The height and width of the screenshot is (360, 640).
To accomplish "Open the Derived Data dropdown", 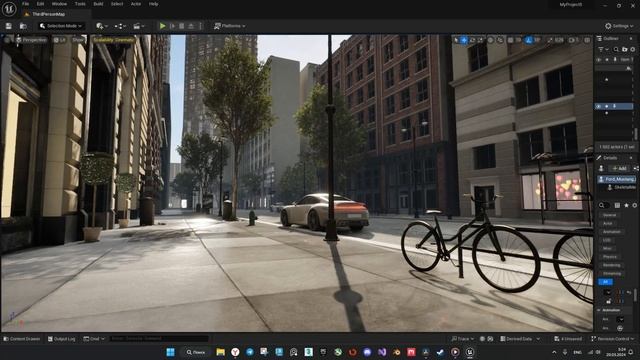I will [x=520, y=339].
